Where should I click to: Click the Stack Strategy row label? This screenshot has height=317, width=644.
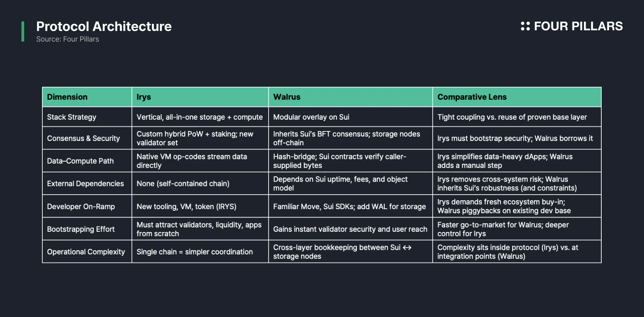(72, 117)
